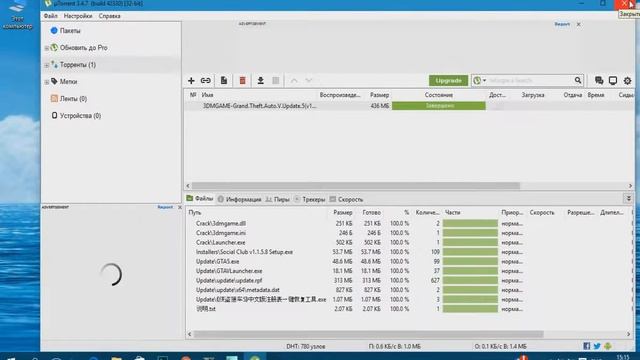Open Android icon in status bar

[608, 346]
